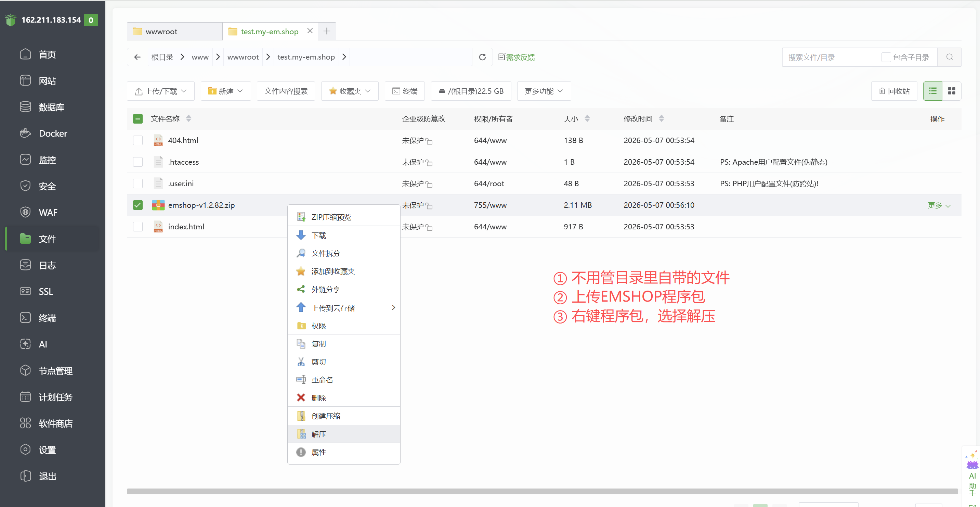Choose 属性 from the context menu

click(344, 452)
